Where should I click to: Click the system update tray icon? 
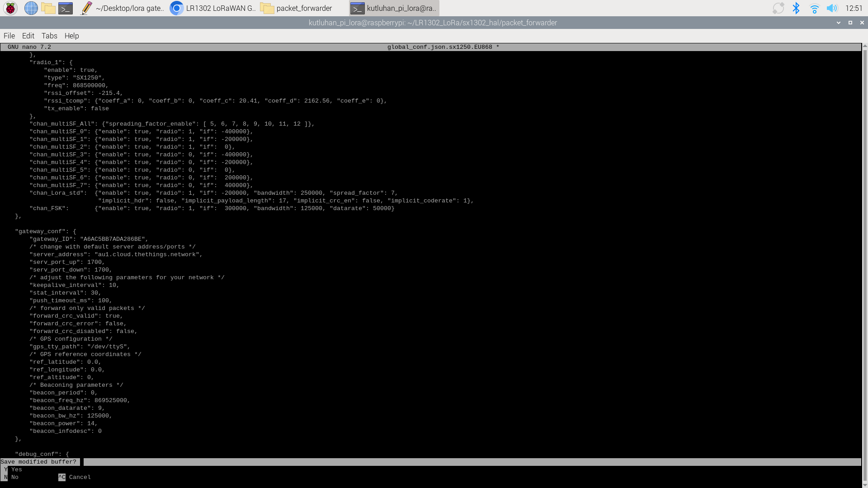pyautogui.click(x=778, y=8)
